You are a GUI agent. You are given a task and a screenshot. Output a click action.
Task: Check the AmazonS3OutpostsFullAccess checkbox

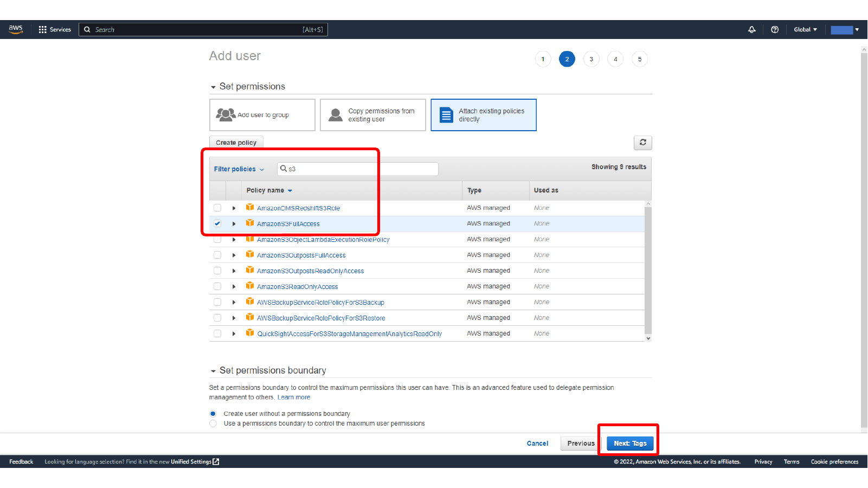[217, 255]
